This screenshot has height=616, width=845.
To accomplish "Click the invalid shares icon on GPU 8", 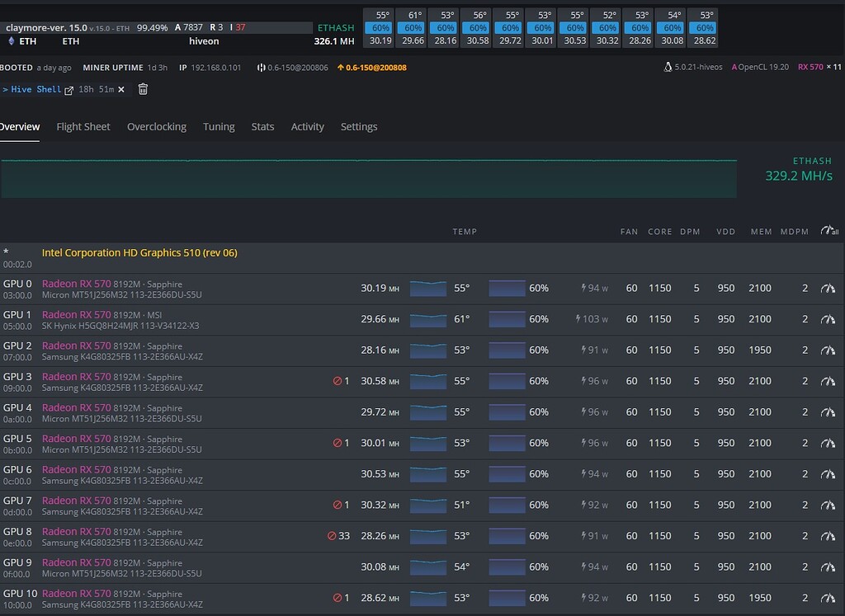I will tap(332, 536).
